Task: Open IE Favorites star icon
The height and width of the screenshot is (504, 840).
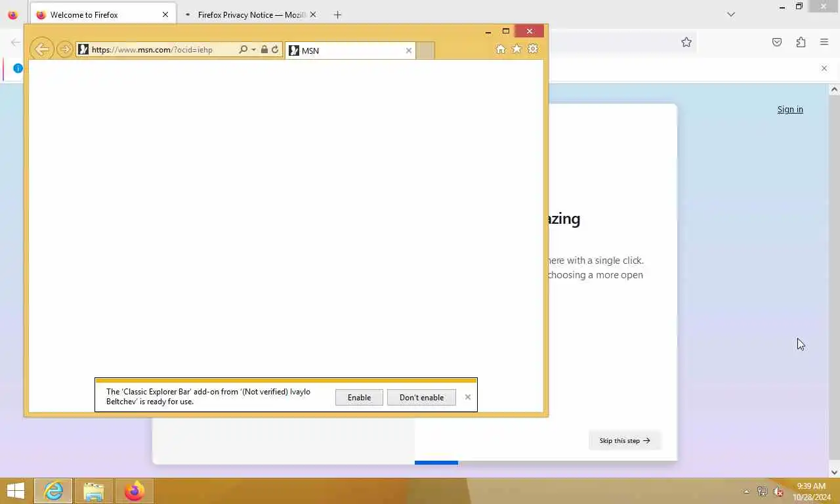Action: [x=516, y=49]
